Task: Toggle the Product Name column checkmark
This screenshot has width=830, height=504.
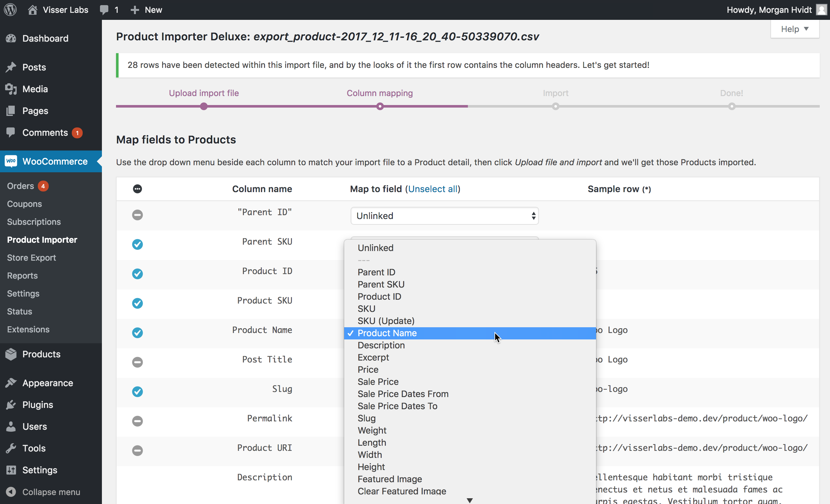Action: point(137,333)
